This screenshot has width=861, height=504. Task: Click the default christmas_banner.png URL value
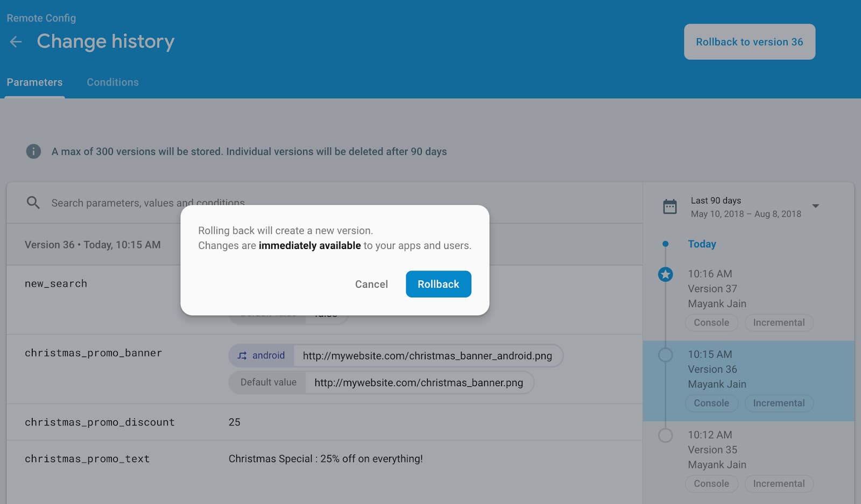pos(419,382)
